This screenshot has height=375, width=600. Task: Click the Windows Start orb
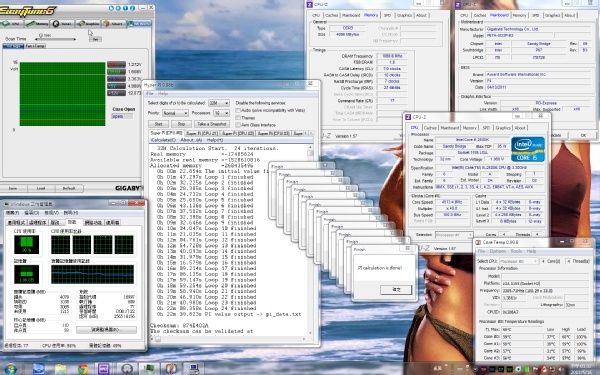click(11, 369)
